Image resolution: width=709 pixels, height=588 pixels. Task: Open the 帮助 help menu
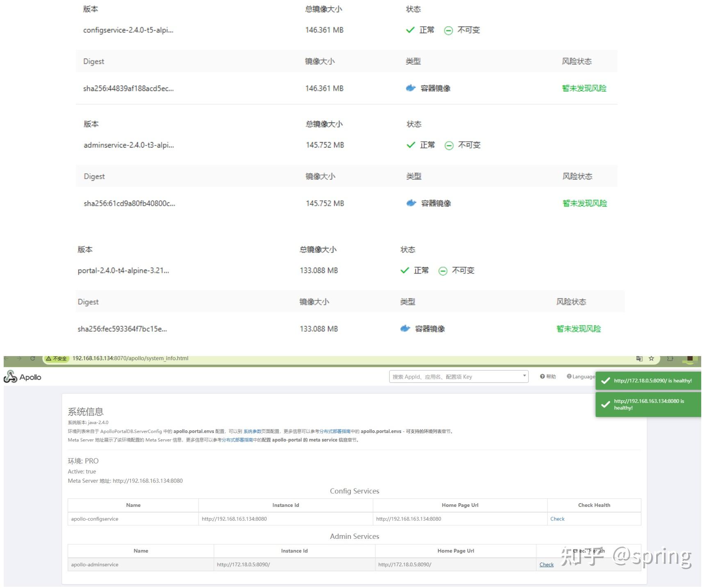pyautogui.click(x=548, y=376)
